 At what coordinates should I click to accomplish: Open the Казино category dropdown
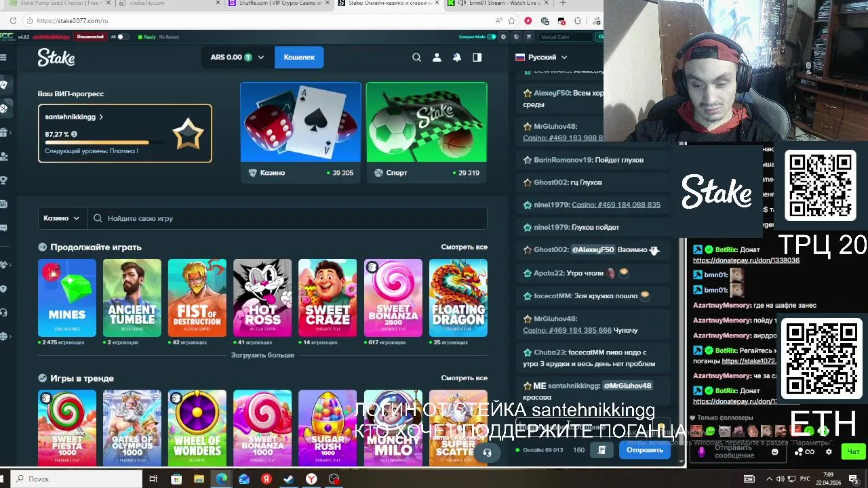tap(62, 218)
